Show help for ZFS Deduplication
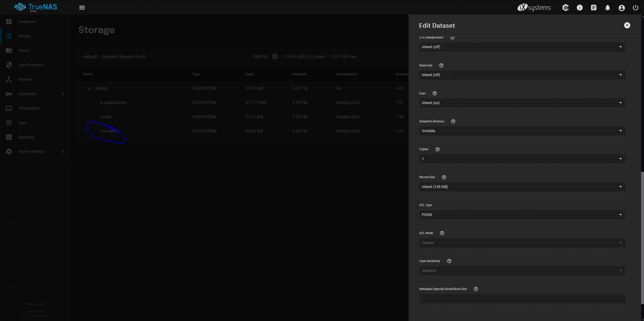Image resolution: width=644 pixels, height=321 pixels. tap(452, 37)
